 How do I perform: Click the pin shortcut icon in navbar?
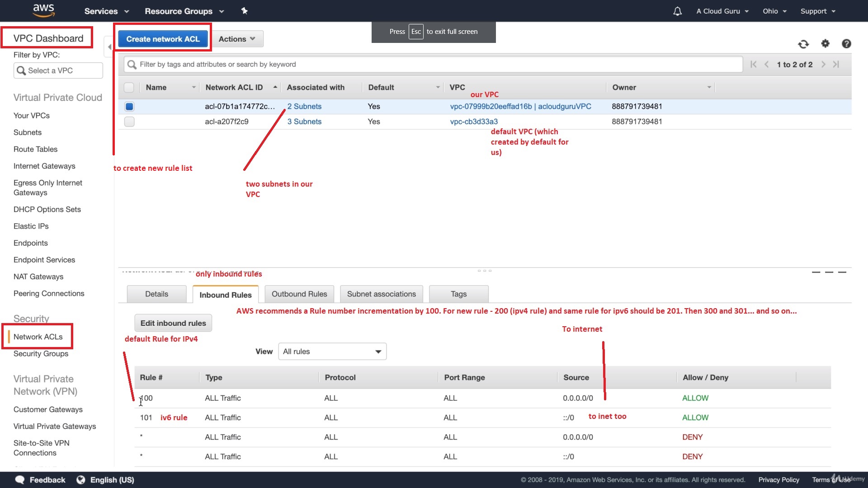click(x=244, y=11)
